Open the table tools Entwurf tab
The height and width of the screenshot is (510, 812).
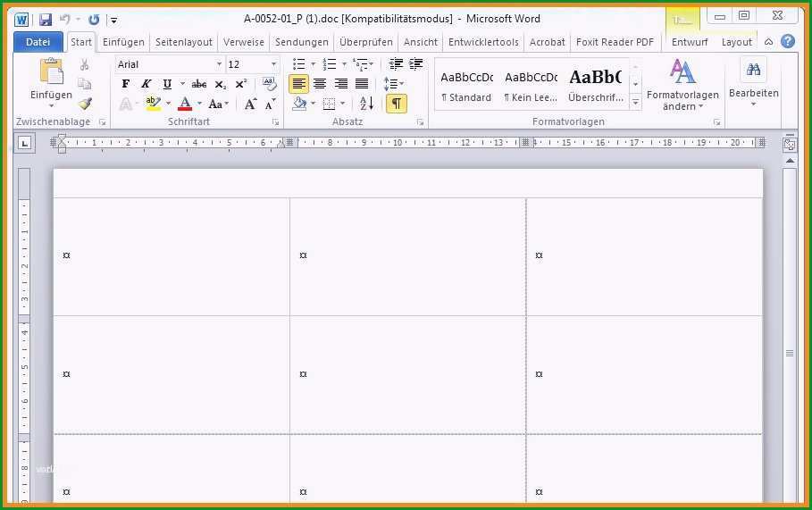[690, 42]
